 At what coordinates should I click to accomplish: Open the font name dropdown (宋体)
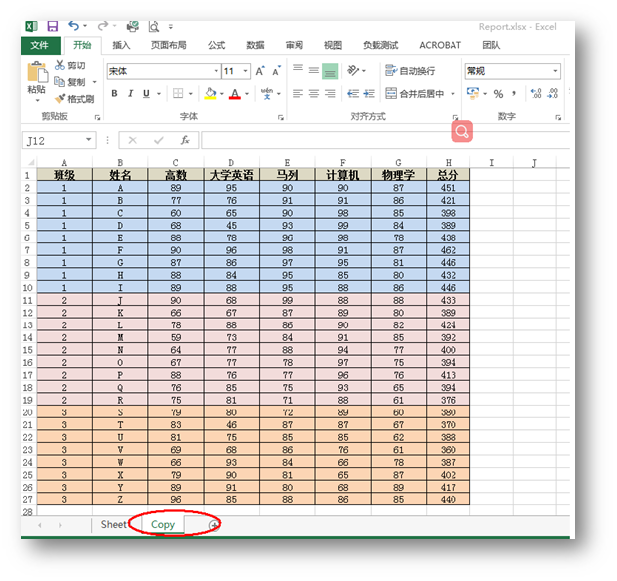click(216, 71)
